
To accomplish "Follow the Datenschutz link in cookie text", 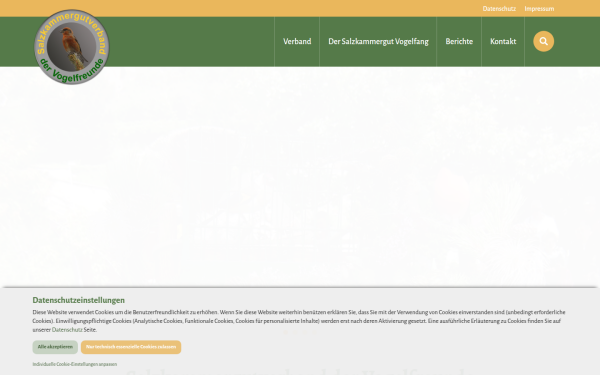I will pyautogui.click(x=67, y=330).
